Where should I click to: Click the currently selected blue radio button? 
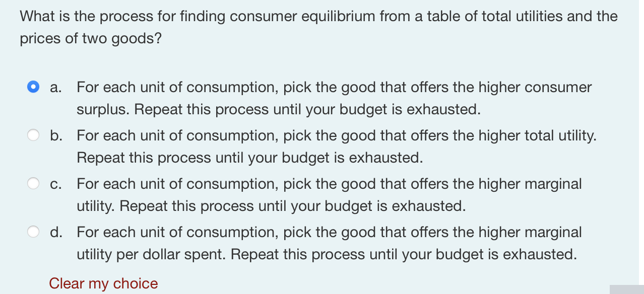33,87
